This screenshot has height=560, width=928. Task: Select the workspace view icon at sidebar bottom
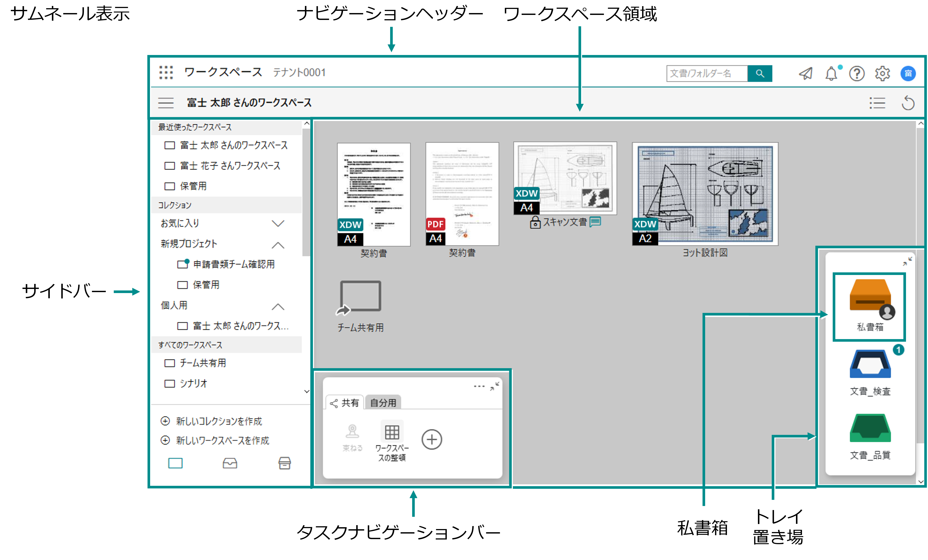click(175, 463)
